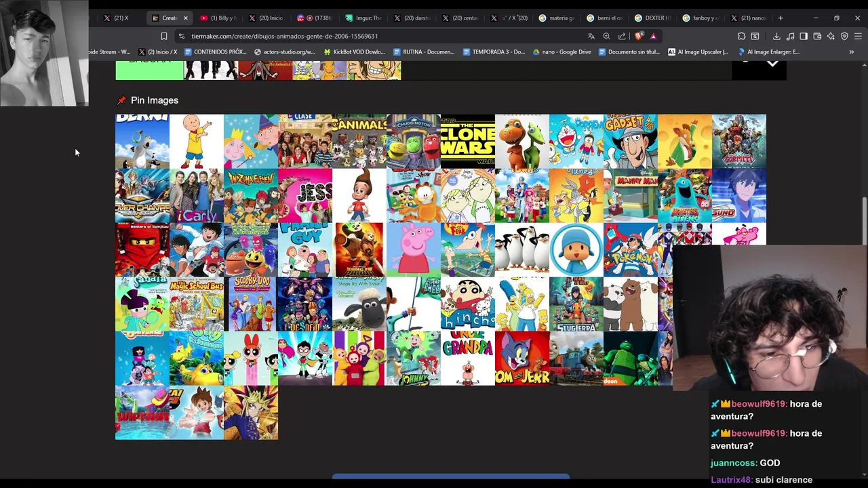Select the Uncle Grandpa image thumbnail
The image size is (868, 488).
pos(468,358)
